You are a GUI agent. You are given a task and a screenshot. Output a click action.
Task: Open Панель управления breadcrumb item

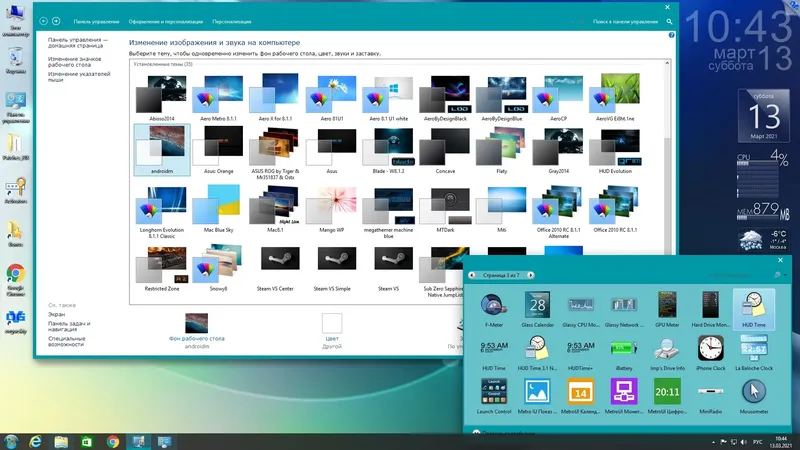(x=96, y=21)
